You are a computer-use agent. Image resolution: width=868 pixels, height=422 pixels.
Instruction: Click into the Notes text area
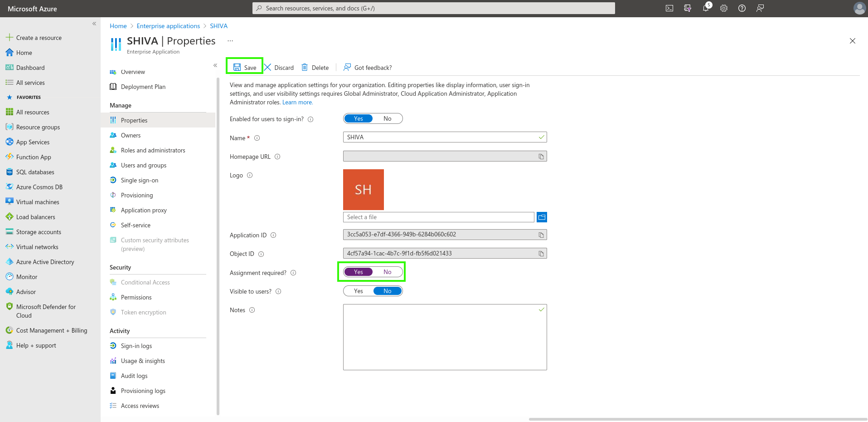[x=445, y=337]
